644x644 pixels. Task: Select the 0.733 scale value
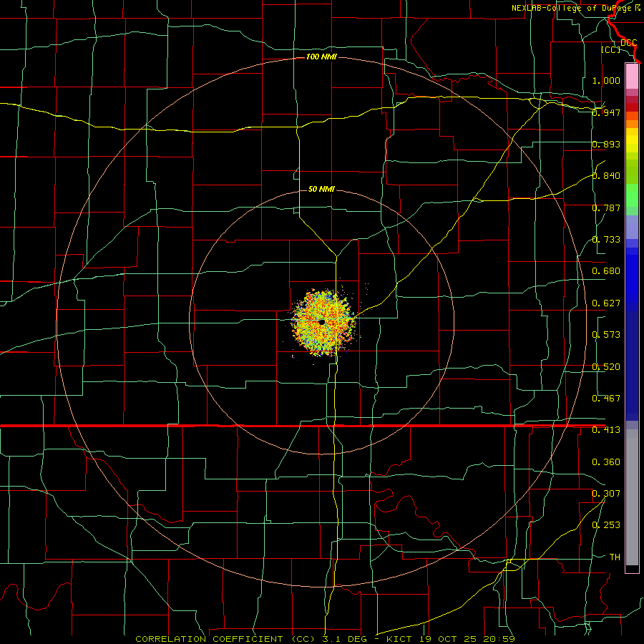[x=606, y=240]
